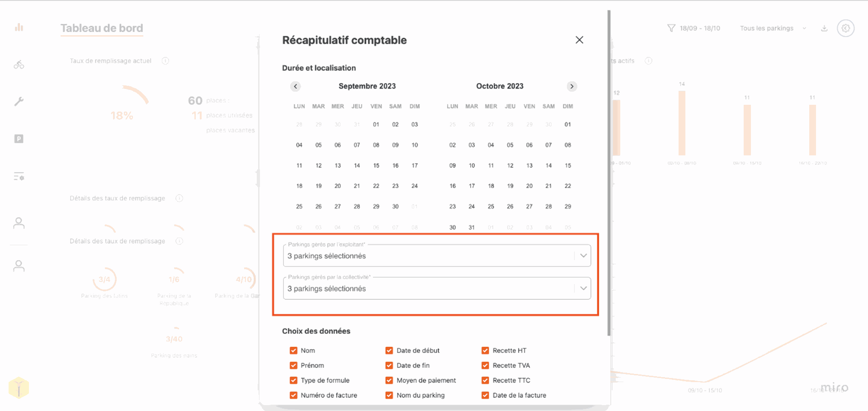Open the wrench maintenance icon in sidebar

(19, 102)
